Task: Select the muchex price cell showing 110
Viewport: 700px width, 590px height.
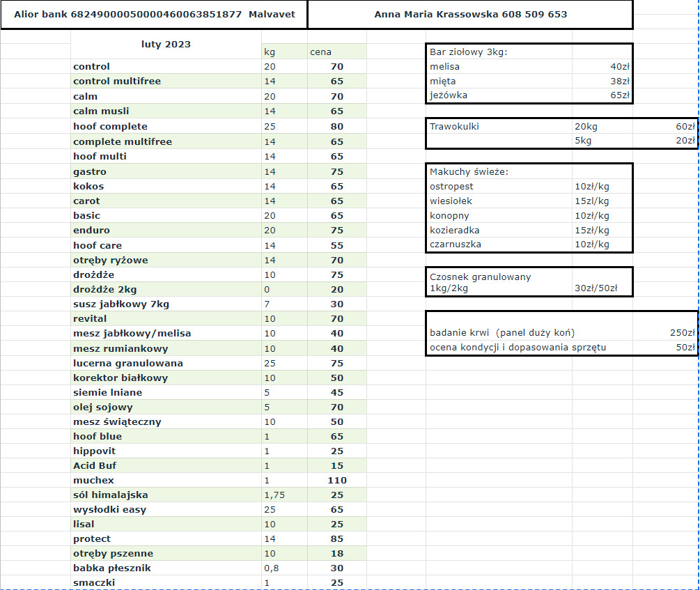Action: pos(336,481)
